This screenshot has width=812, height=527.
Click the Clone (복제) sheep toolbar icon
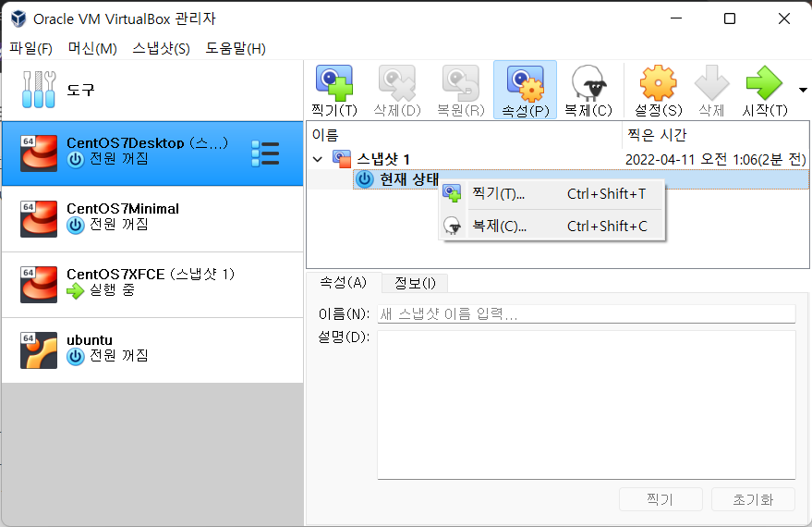[x=588, y=83]
